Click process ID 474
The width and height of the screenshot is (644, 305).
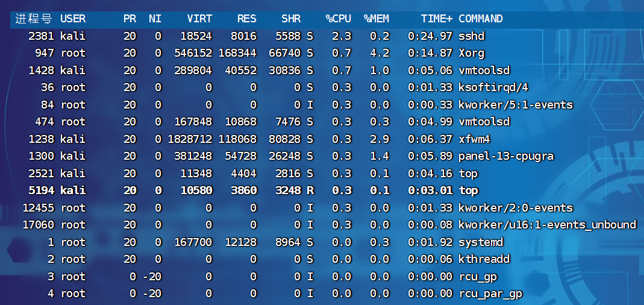pyautogui.click(x=45, y=122)
